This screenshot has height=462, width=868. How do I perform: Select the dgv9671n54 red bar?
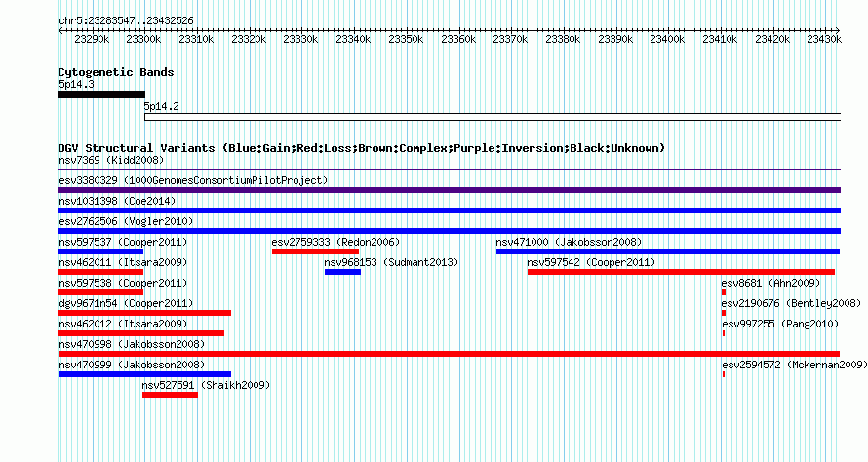click(x=144, y=313)
